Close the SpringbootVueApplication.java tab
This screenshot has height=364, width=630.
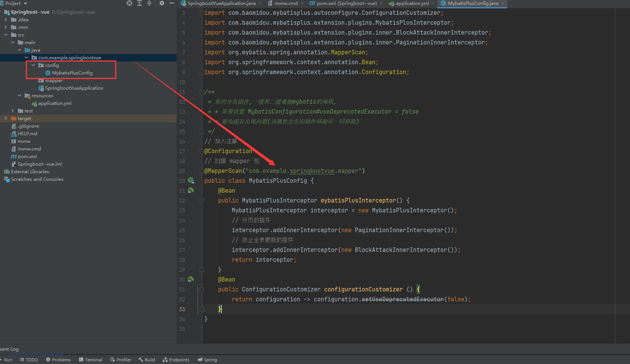click(260, 3)
